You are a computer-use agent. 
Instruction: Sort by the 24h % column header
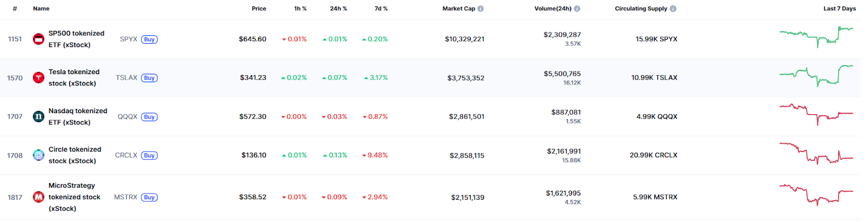click(x=338, y=9)
